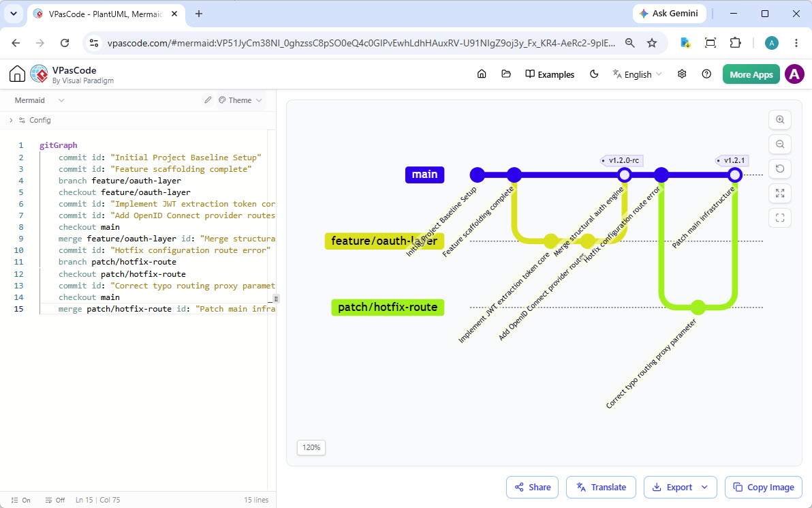Click the More Apps button

(751, 74)
